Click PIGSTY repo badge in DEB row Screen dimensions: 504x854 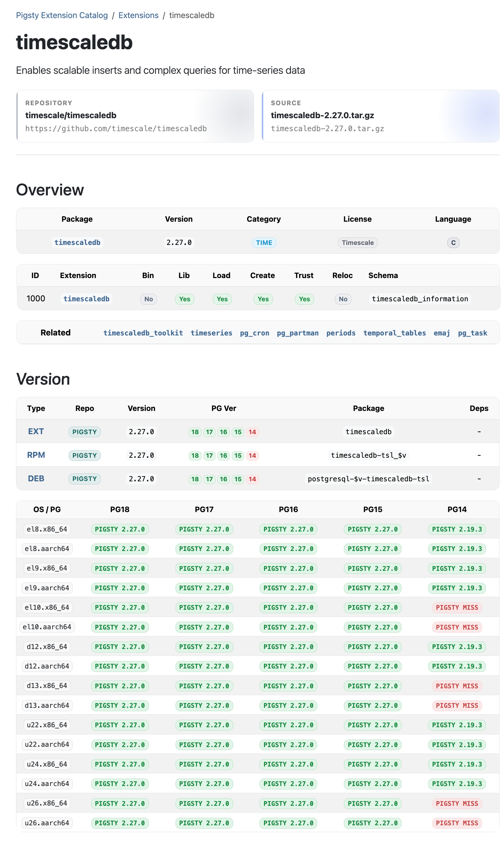(85, 479)
